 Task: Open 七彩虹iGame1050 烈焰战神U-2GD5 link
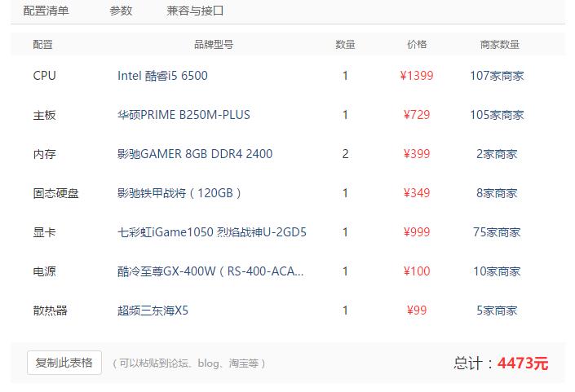pyautogui.click(x=212, y=232)
